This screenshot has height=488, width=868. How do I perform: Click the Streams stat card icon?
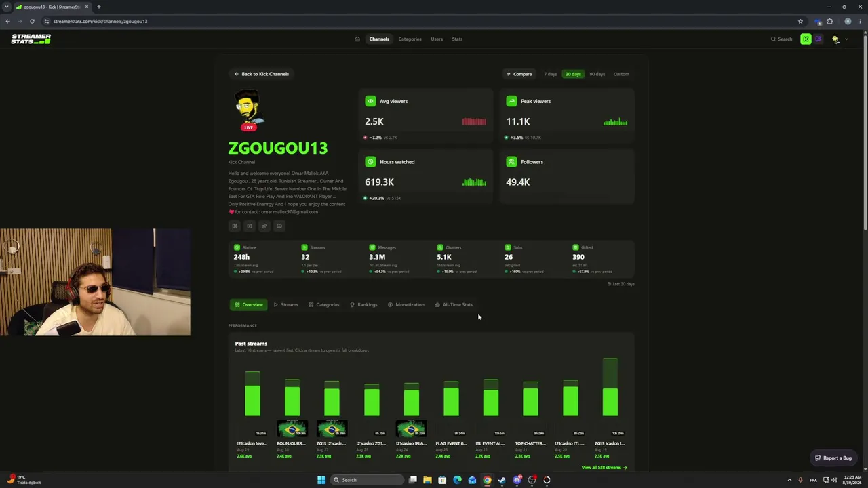coord(304,247)
